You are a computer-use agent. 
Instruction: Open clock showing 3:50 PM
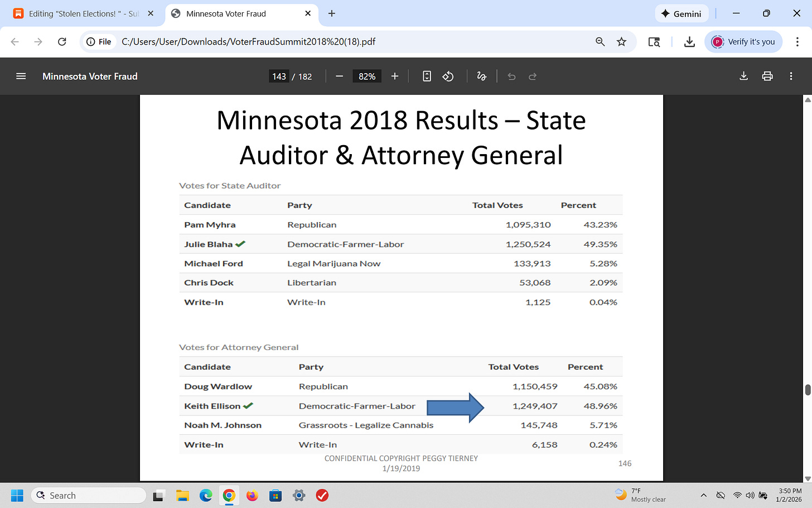click(x=789, y=495)
